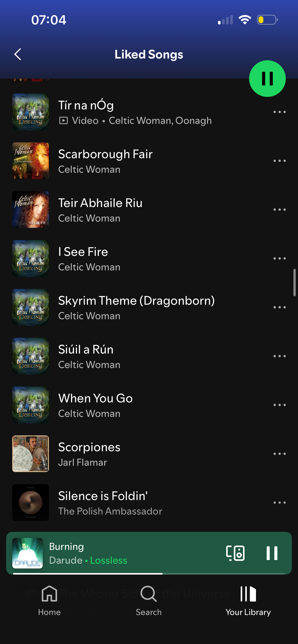Open options for Silence is Foldin'
Viewport: 298px width, 644px height.
(279, 503)
